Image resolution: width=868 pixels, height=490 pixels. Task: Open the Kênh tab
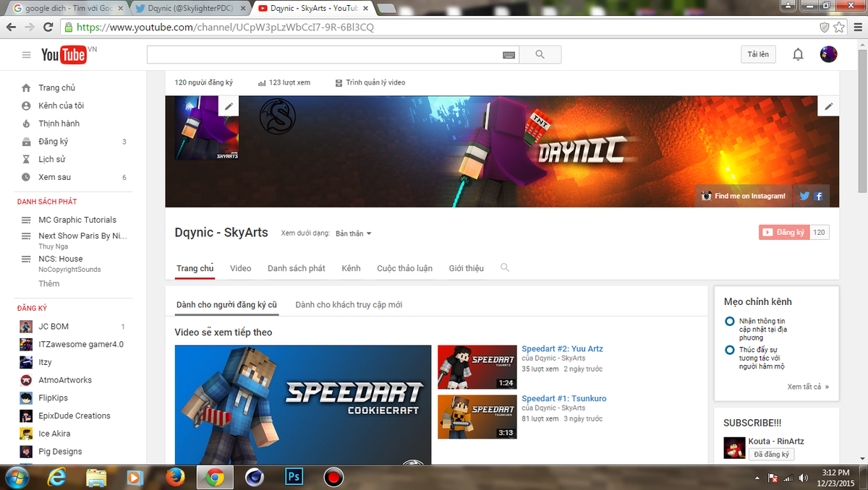[x=351, y=268]
